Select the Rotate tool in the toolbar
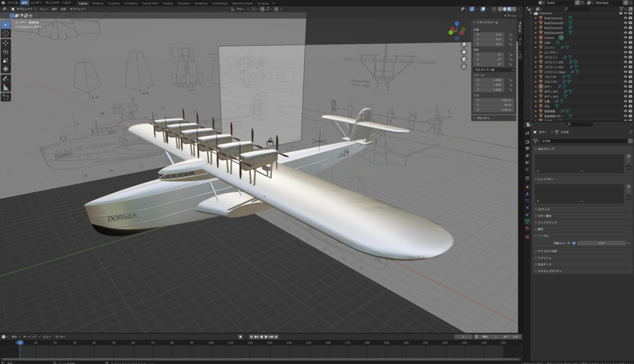This screenshot has height=364, width=634. coord(6,52)
